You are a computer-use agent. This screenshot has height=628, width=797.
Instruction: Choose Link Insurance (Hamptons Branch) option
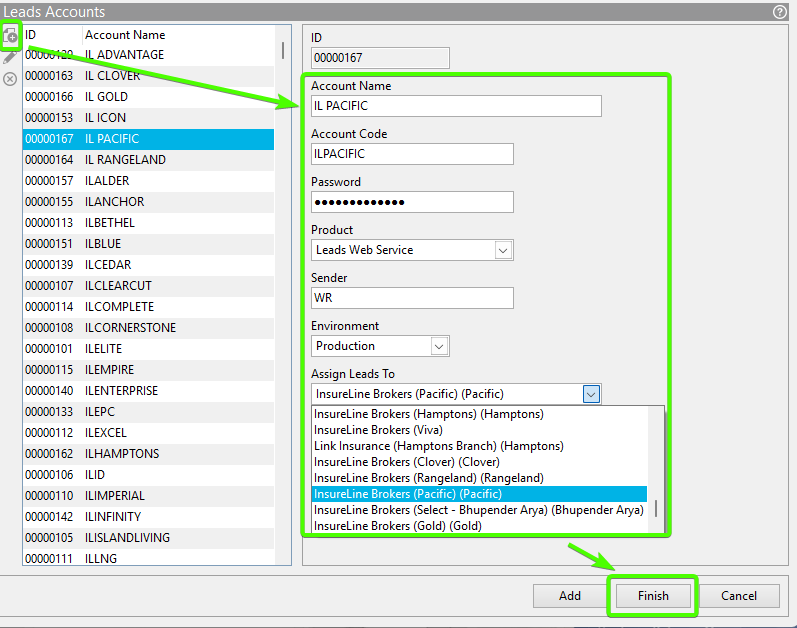click(x=479, y=446)
